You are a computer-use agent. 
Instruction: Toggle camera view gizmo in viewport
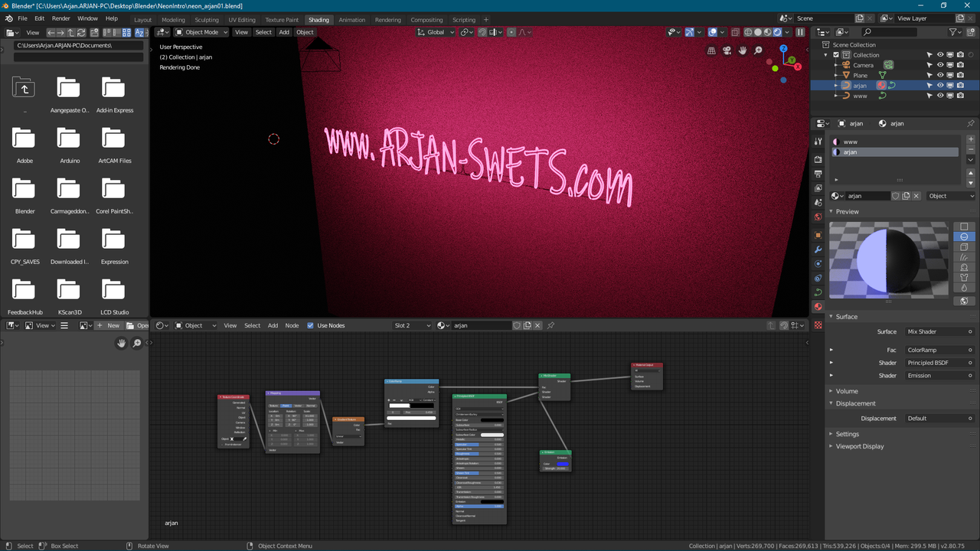(x=727, y=51)
